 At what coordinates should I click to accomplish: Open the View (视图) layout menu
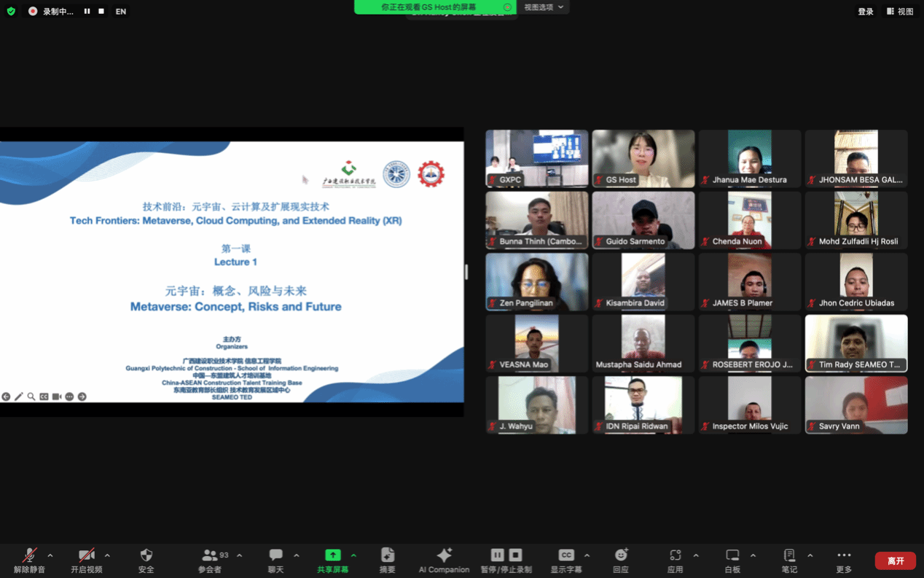[x=900, y=12]
